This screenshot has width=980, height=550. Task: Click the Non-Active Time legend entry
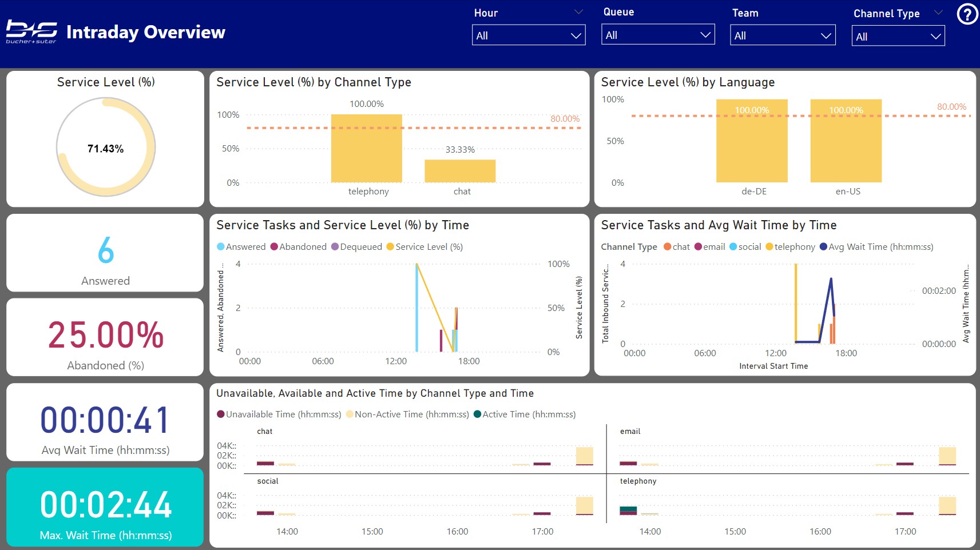pos(407,415)
